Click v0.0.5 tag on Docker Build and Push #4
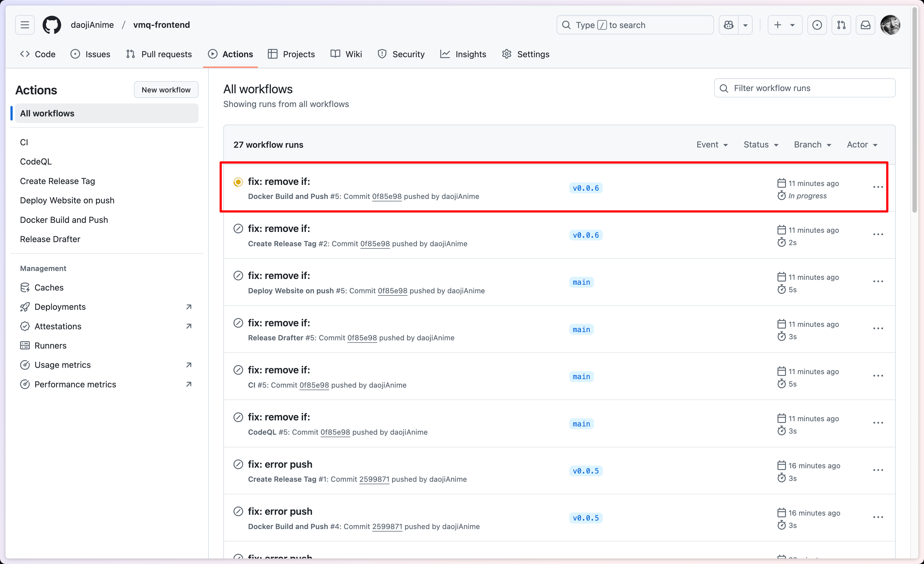 586,518
